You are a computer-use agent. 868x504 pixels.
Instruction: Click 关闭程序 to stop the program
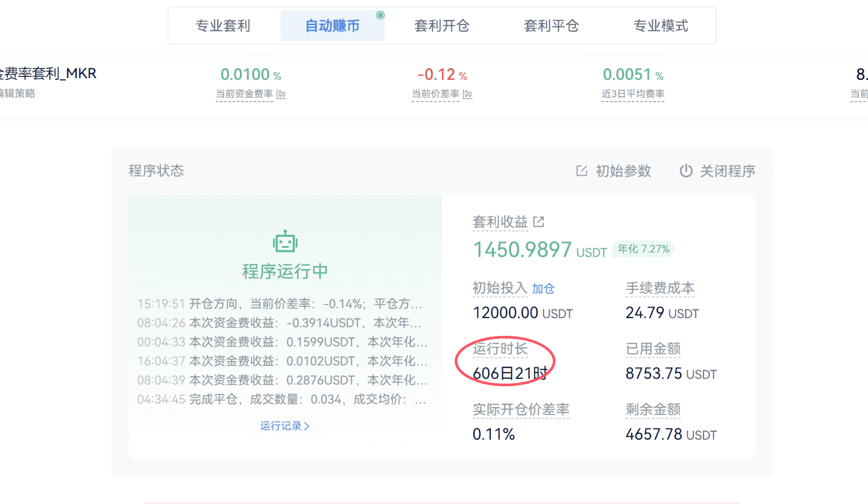(x=717, y=171)
